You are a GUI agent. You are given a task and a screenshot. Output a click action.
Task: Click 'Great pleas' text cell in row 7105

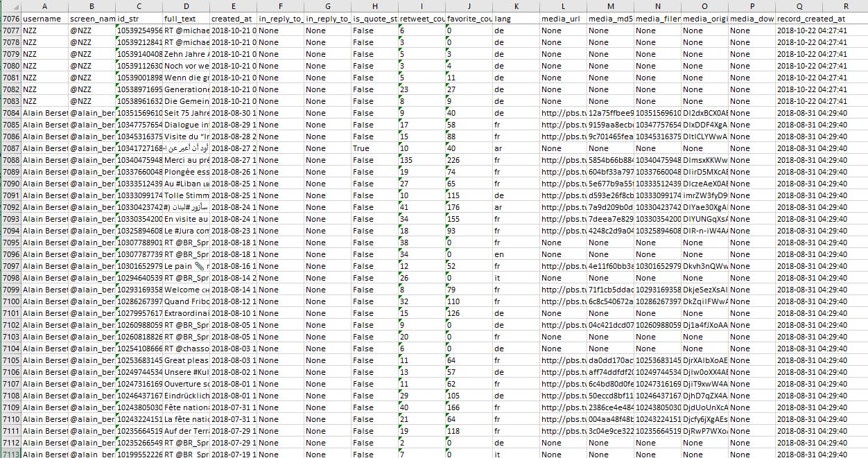(x=186, y=360)
